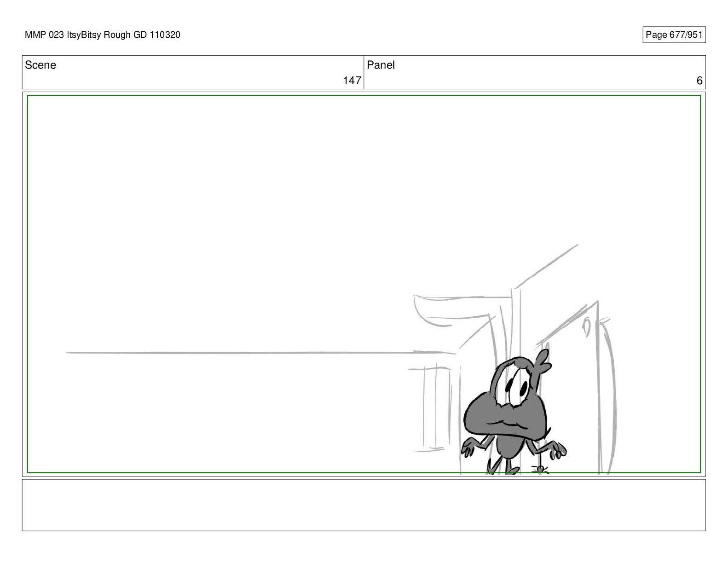Click the empty notes box below the panel

click(x=364, y=505)
